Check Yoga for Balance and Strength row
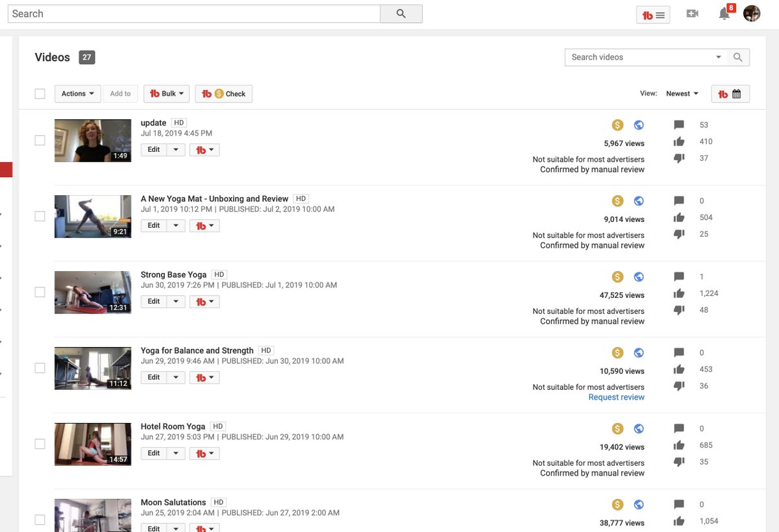 click(x=40, y=368)
